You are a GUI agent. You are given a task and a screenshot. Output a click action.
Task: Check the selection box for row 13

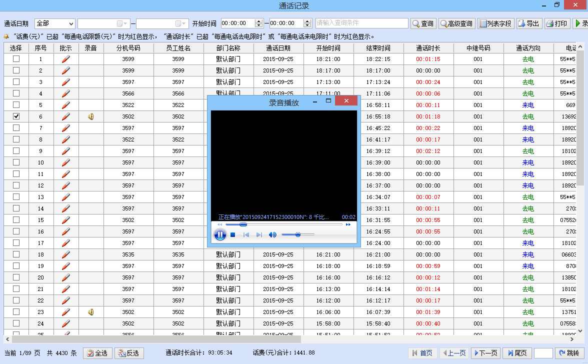point(16,196)
